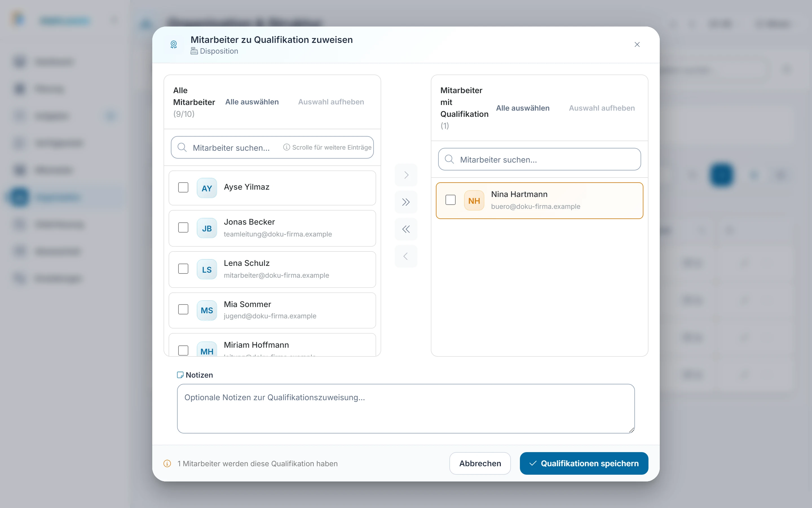Screen dimensions: 812x508
Task: Click the MS avatar of Mia Sommer
Action: (x=207, y=310)
